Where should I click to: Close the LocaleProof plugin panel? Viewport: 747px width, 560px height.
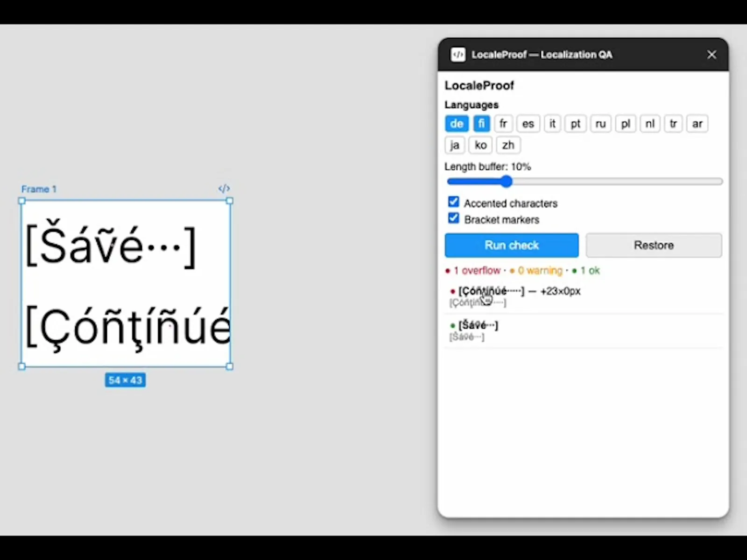tap(712, 55)
